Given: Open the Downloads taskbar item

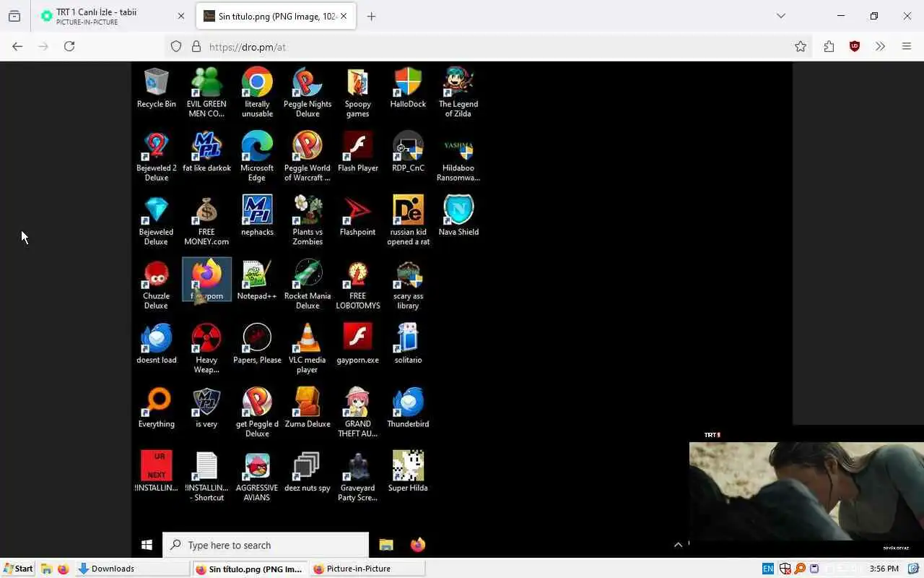Looking at the screenshot, I should (x=133, y=569).
